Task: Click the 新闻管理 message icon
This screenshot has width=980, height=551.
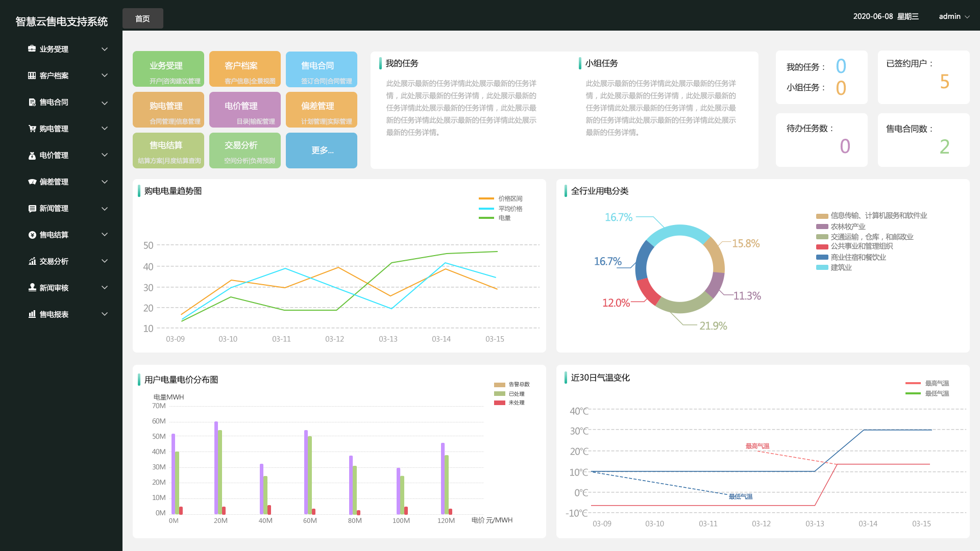Action: pyautogui.click(x=32, y=208)
